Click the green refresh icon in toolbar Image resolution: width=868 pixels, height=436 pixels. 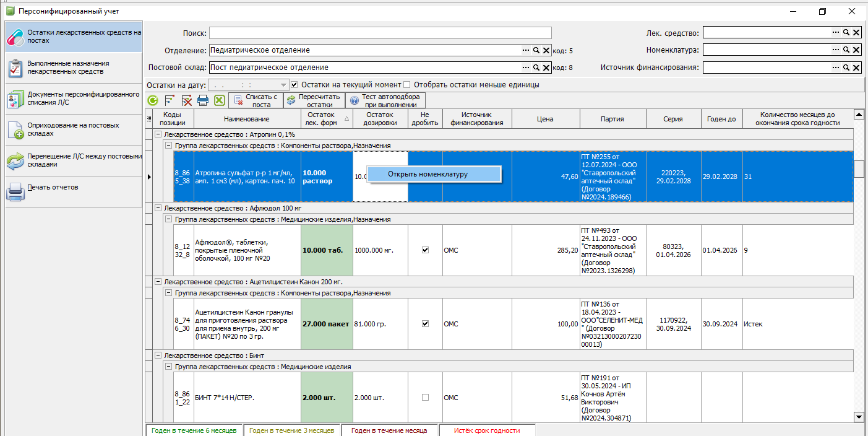(152, 100)
